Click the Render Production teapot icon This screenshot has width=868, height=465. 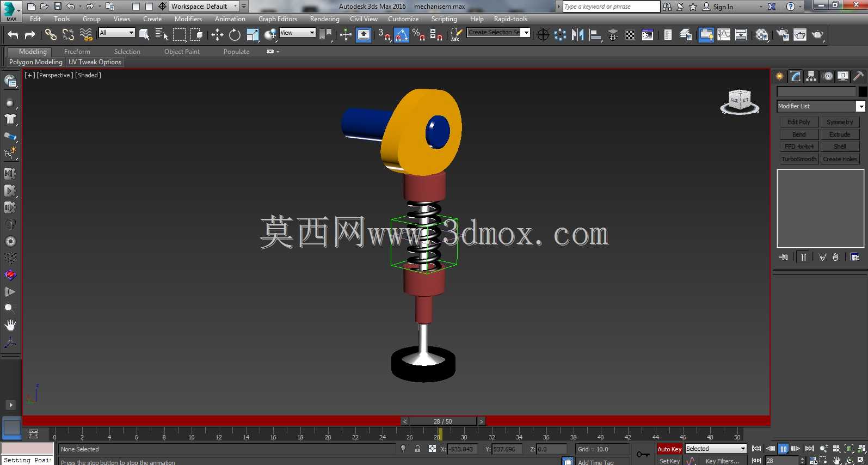818,35
